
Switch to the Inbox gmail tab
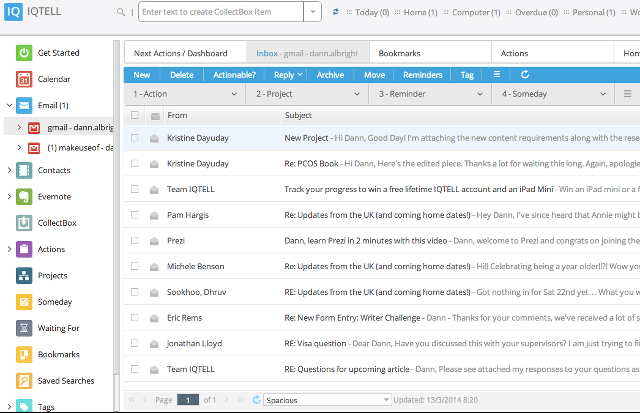point(307,53)
